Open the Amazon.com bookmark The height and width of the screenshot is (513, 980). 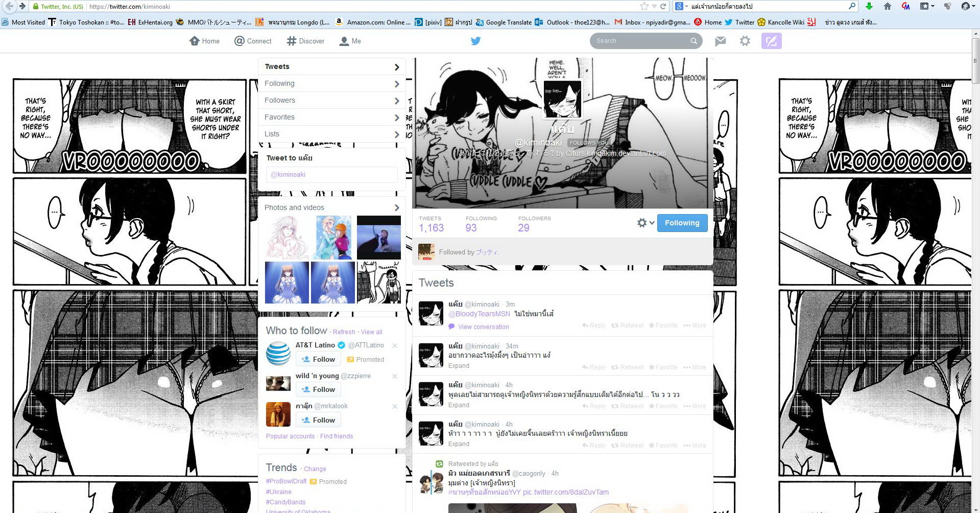[x=373, y=22]
